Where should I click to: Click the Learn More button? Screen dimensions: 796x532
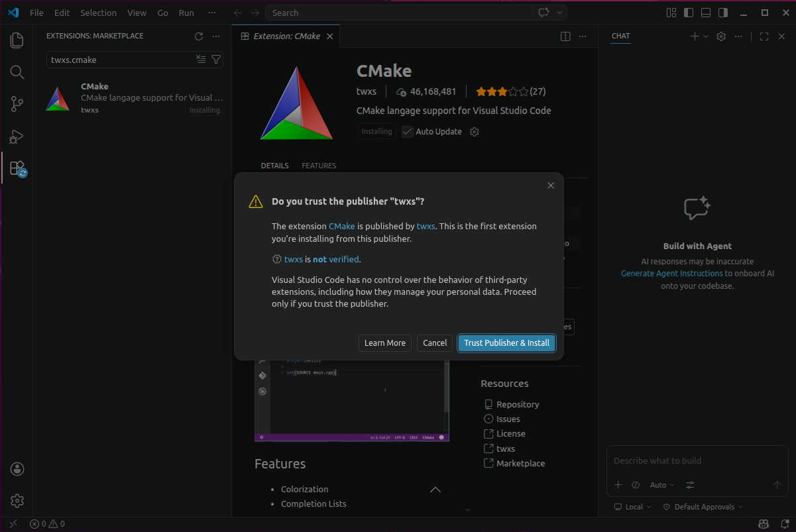point(384,343)
